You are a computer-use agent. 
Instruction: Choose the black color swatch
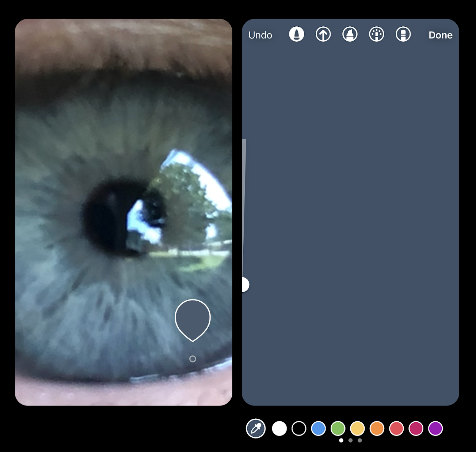[299, 428]
